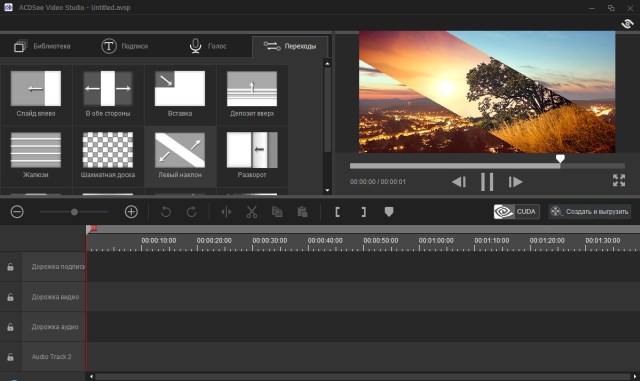Zoom in the timeline with plus icon

(131, 212)
